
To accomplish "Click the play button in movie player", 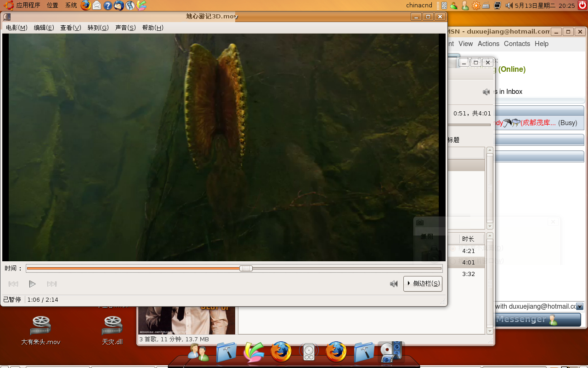I will 32,284.
